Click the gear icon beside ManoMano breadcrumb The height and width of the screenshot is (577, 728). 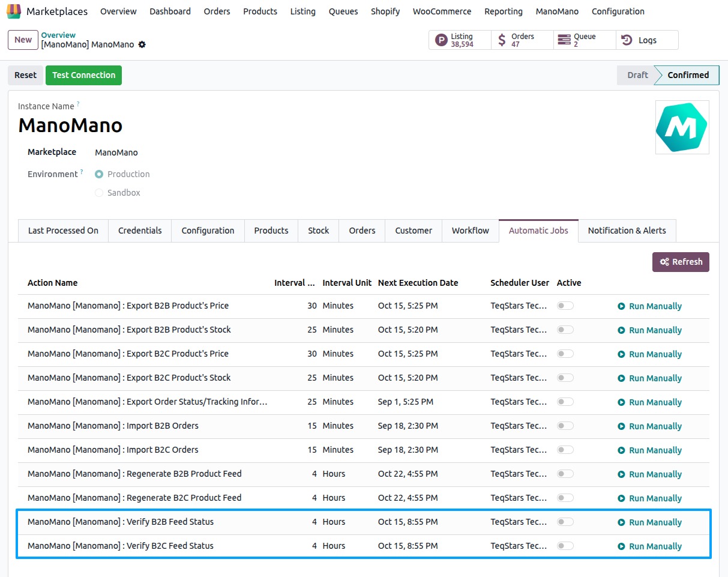tap(142, 44)
